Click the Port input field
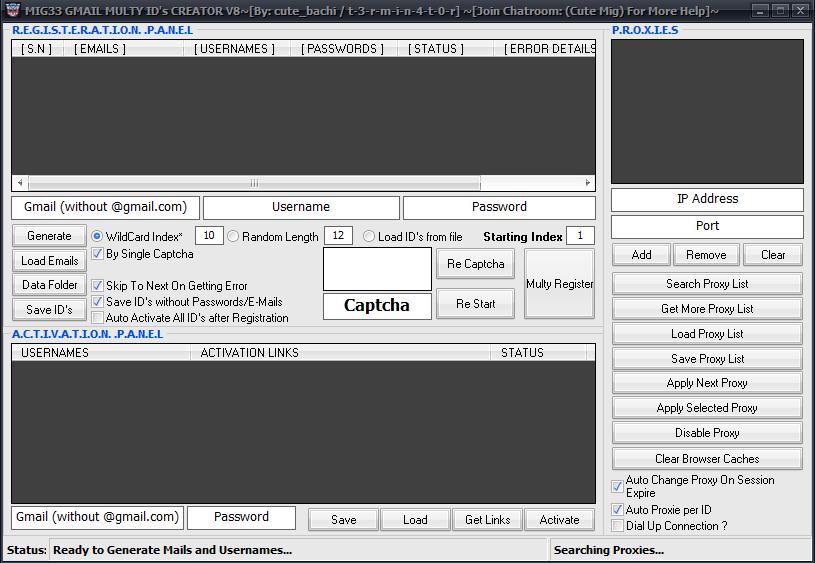 [x=707, y=227]
